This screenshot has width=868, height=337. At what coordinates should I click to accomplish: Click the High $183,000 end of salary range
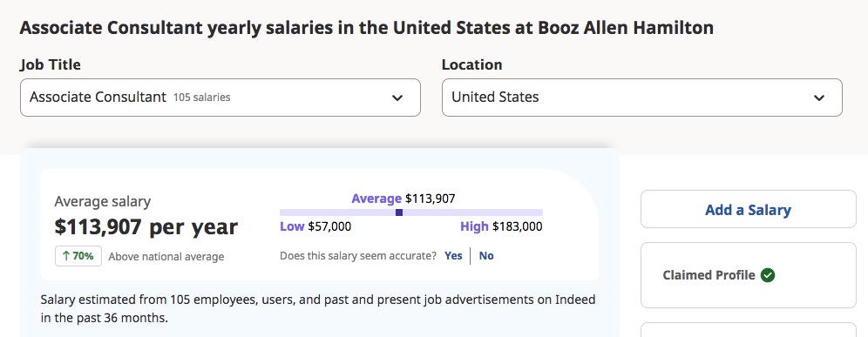[501, 226]
